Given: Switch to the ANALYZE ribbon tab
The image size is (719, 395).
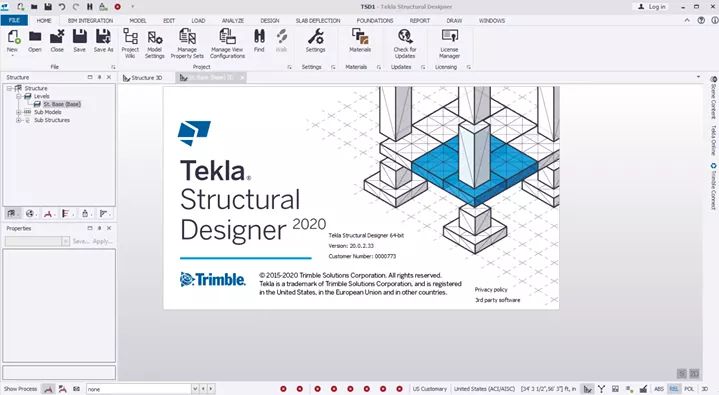Looking at the screenshot, I should (232, 21).
